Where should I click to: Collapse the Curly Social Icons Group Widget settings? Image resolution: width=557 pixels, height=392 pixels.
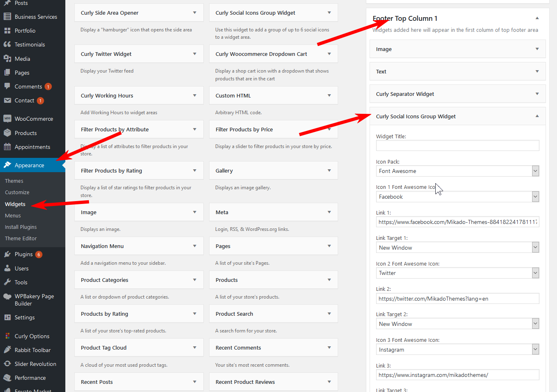point(537,116)
